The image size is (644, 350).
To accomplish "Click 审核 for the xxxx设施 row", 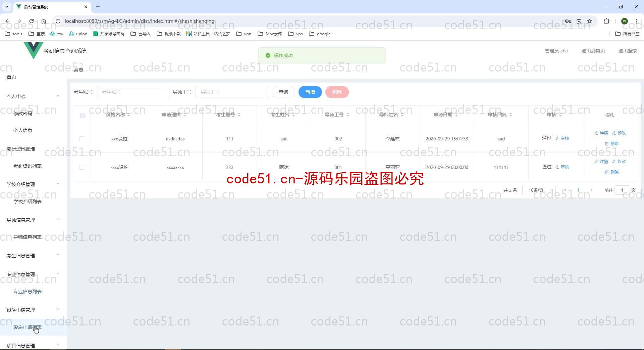I will 562,167.
